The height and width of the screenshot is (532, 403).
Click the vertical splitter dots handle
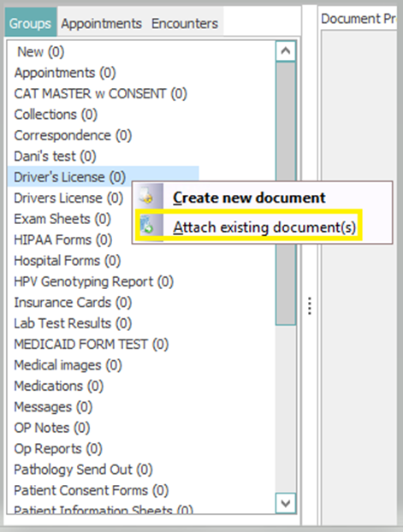click(x=309, y=306)
